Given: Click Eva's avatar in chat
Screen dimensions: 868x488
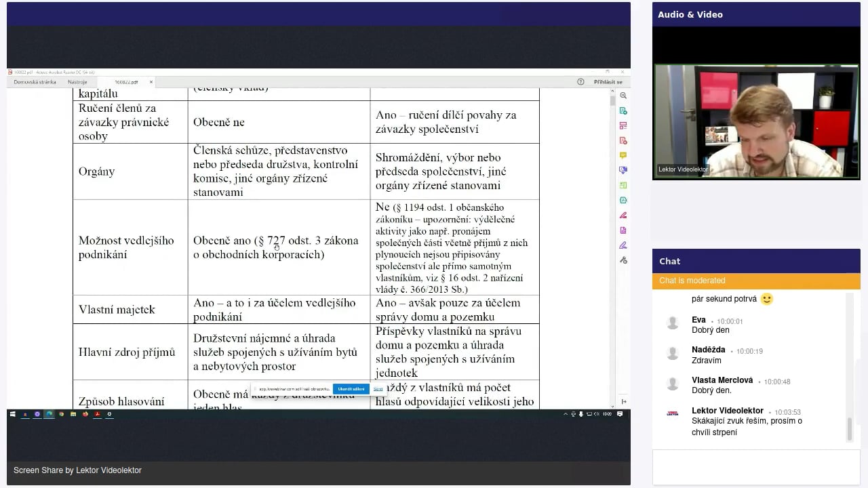Looking at the screenshot, I should point(673,323).
